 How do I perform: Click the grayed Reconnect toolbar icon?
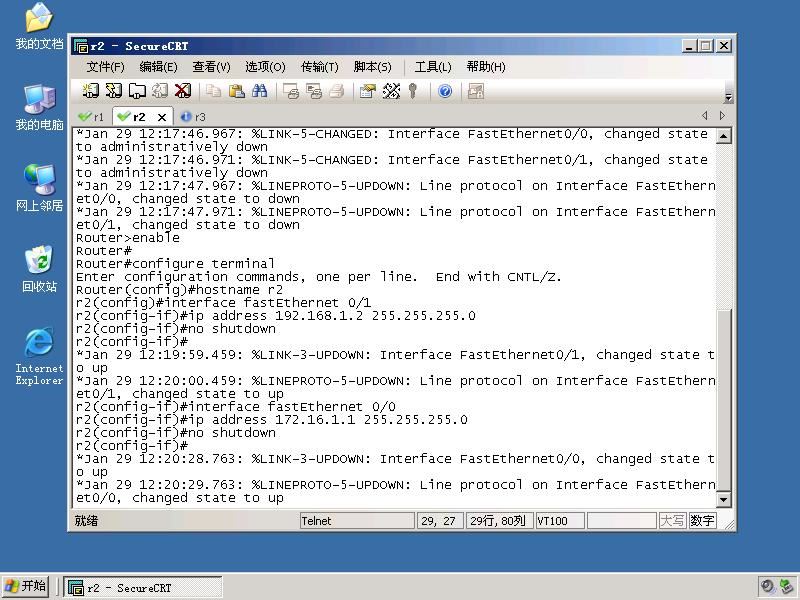[x=160, y=91]
